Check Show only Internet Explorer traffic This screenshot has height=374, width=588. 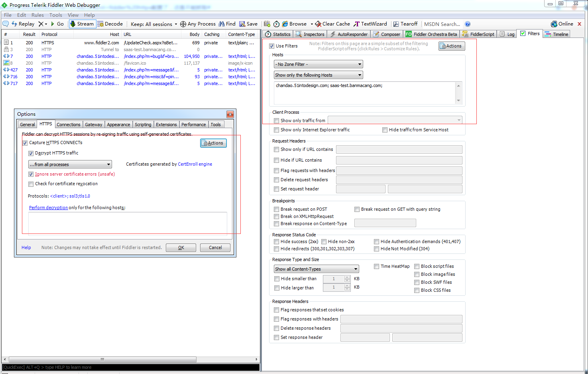(x=276, y=130)
